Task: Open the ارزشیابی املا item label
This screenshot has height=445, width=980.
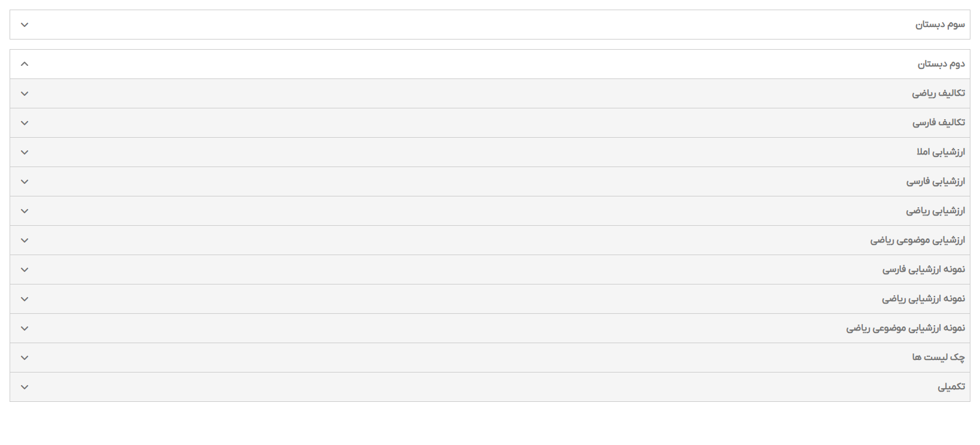Action: tap(940, 152)
